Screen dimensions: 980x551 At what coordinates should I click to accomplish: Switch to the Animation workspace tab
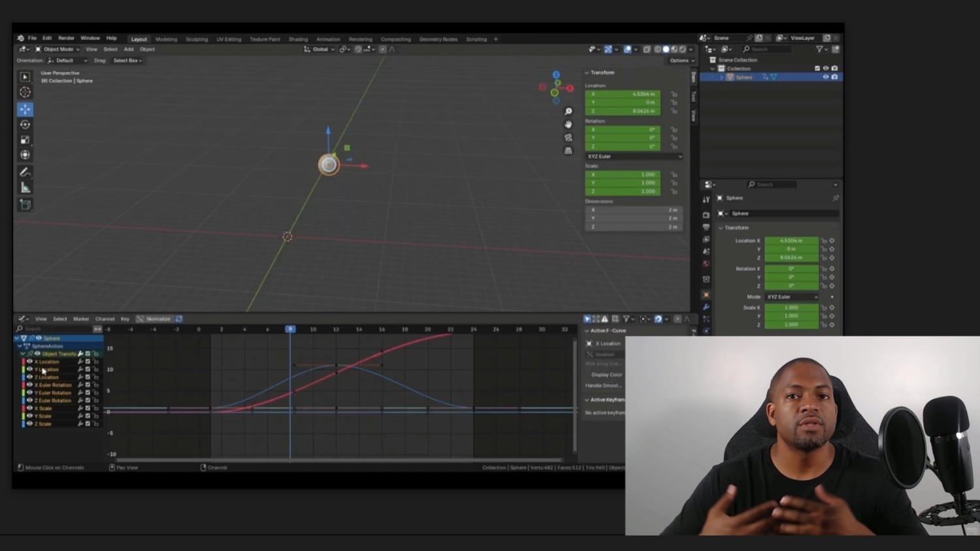pyautogui.click(x=328, y=39)
